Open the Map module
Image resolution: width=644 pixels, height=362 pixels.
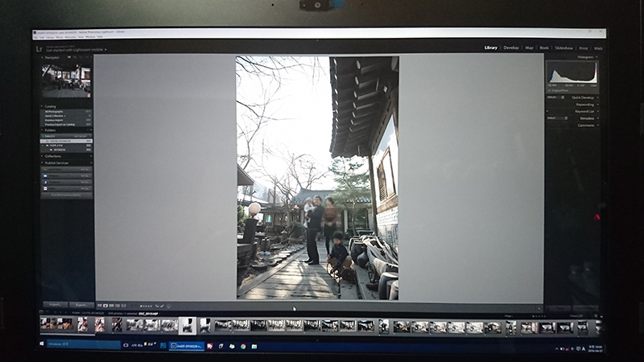point(529,47)
